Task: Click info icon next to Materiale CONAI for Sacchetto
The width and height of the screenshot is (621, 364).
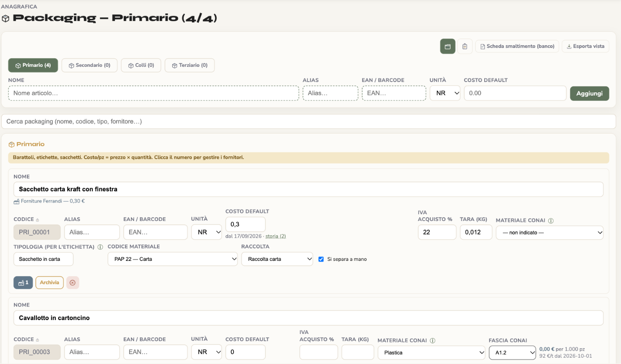Action: click(551, 221)
